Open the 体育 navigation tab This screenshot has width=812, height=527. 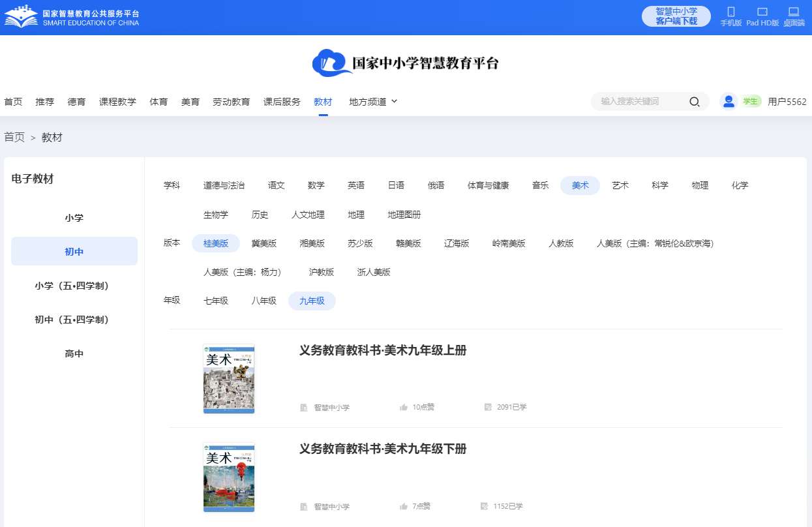point(158,102)
